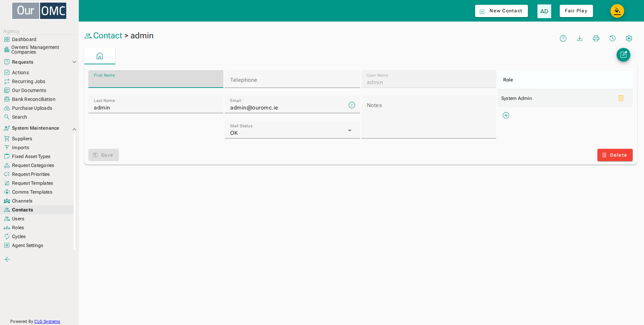Click the Save button
This screenshot has width=644, height=325.
103,155
